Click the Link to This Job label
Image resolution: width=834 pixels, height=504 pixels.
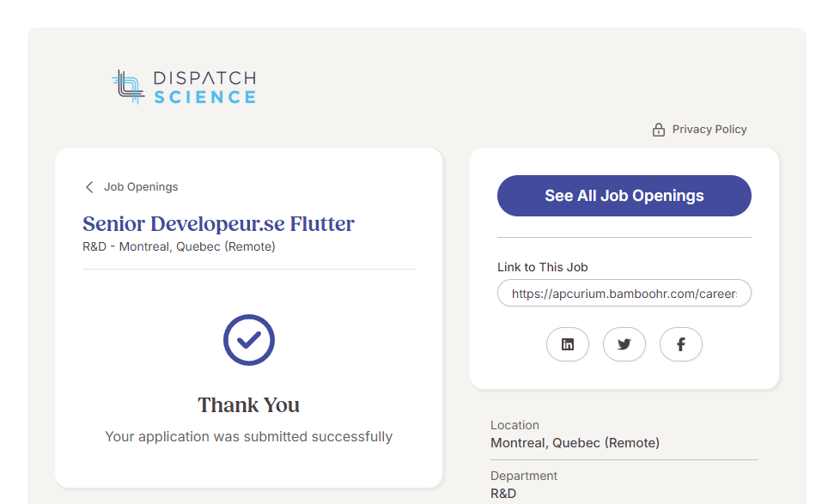pyautogui.click(x=543, y=267)
